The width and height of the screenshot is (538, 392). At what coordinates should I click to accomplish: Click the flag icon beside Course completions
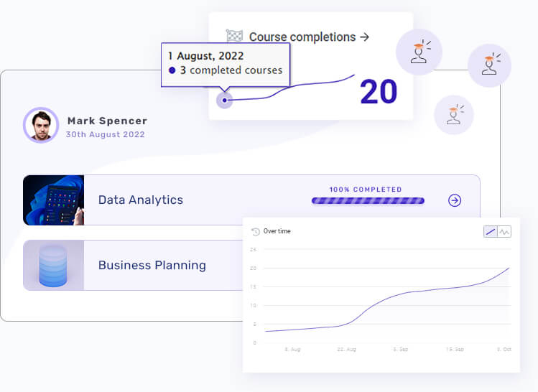234,36
